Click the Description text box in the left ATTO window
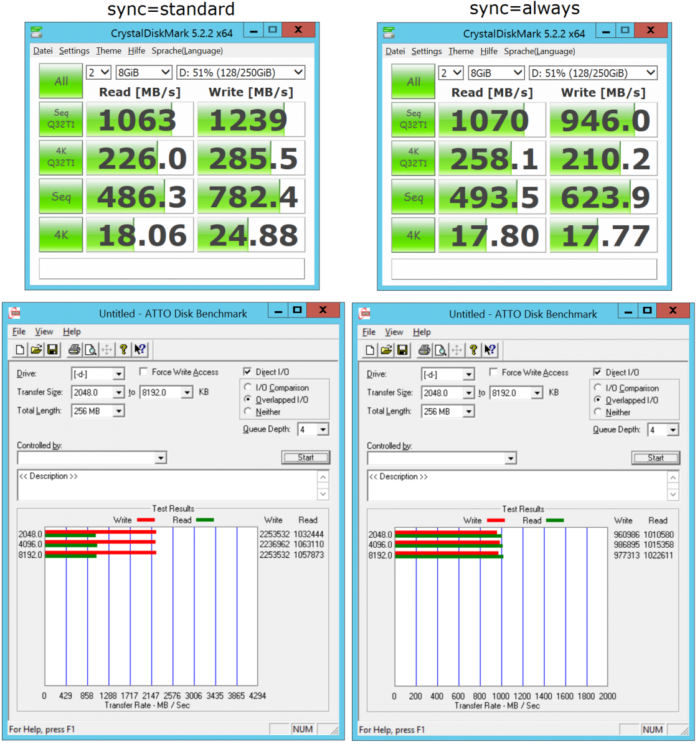 [168, 486]
